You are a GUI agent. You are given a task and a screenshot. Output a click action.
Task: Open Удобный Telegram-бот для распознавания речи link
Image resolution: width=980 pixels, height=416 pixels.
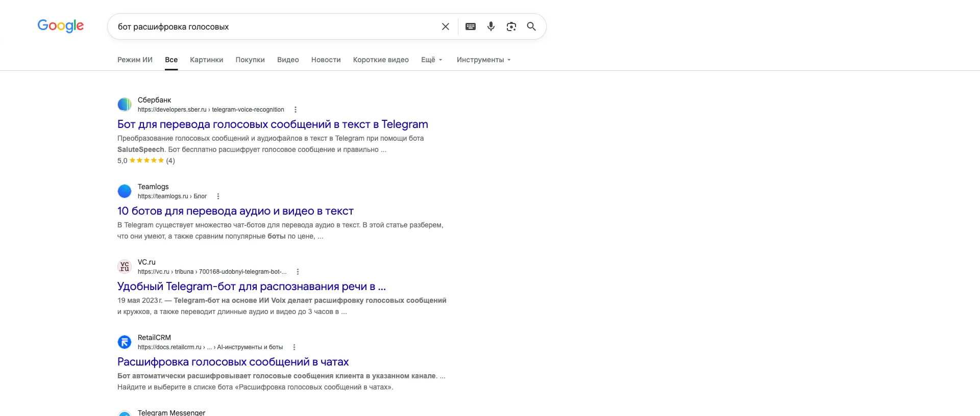(x=252, y=287)
